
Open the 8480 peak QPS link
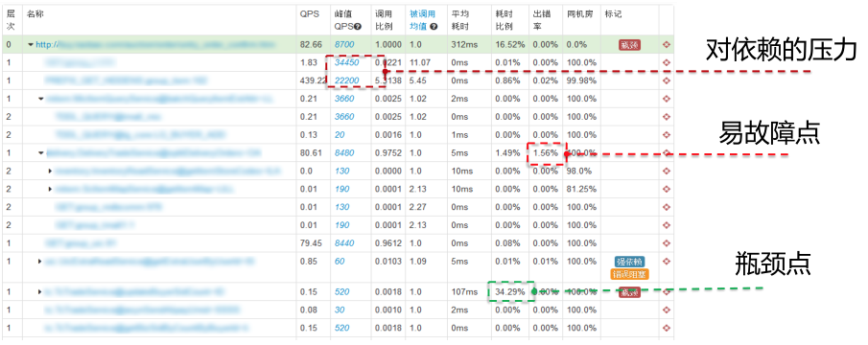pyautogui.click(x=343, y=153)
